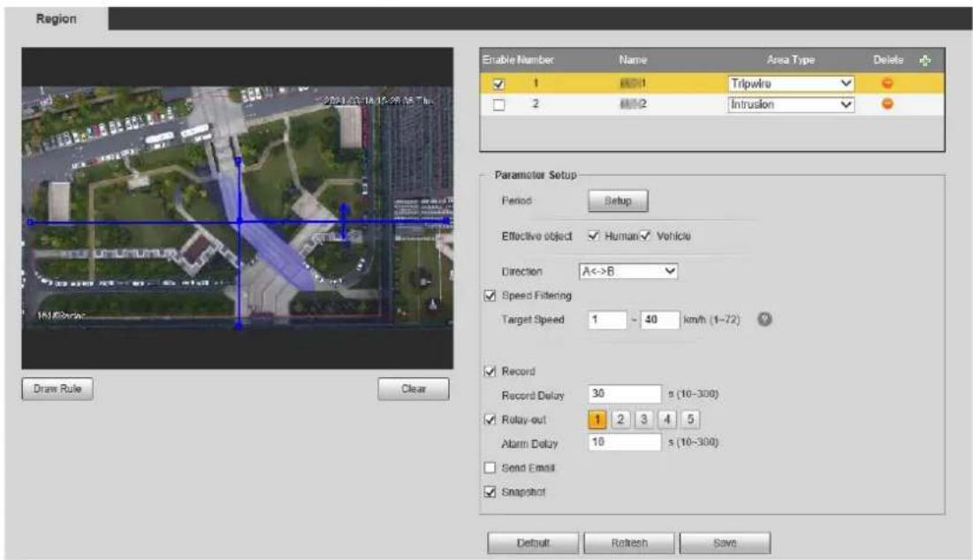Delete rule 1 with its red icon
Viewport: 973px width, 560px height.
pos(887,83)
